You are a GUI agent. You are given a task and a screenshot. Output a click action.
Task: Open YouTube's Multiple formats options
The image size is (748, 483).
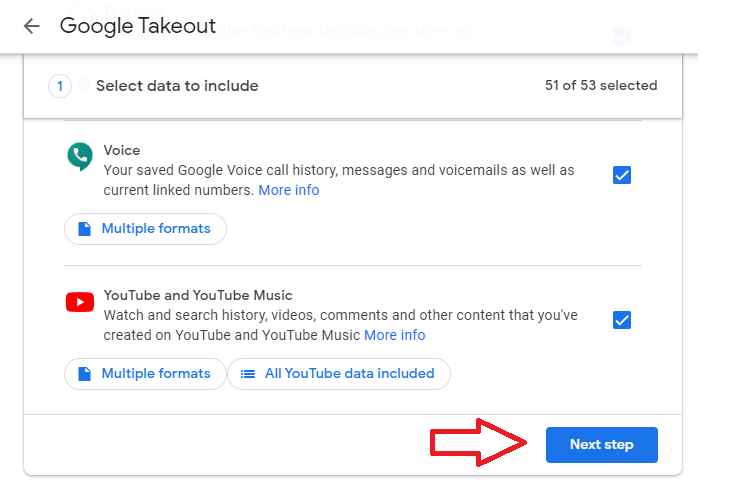[x=145, y=374]
